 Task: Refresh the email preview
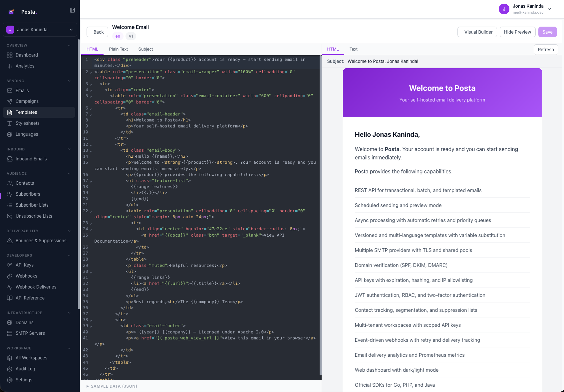coord(546,50)
